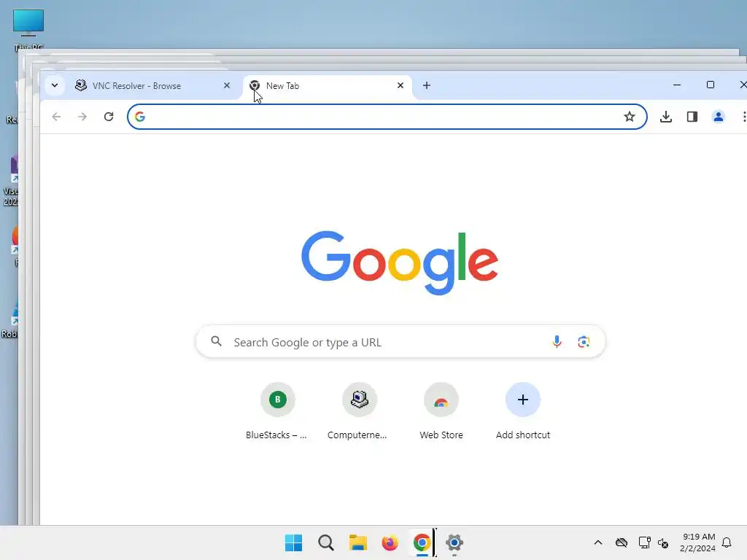Open the network tray icon
The width and height of the screenshot is (747, 560).
click(x=645, y=542)
